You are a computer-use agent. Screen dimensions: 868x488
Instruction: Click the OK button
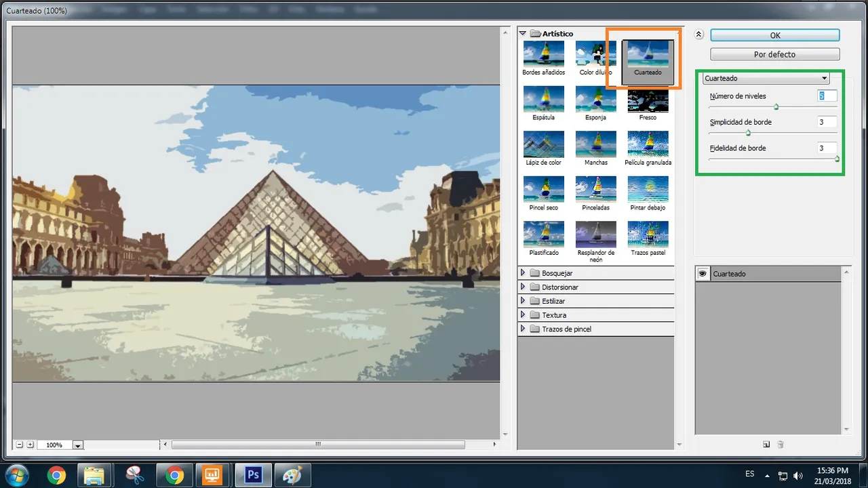click(775, 35)
